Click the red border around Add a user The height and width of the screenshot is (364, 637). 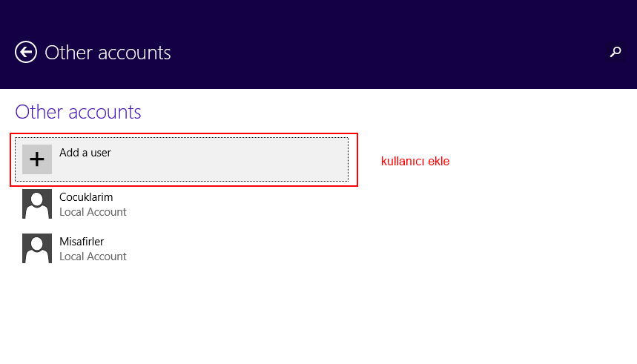[184, 133]
